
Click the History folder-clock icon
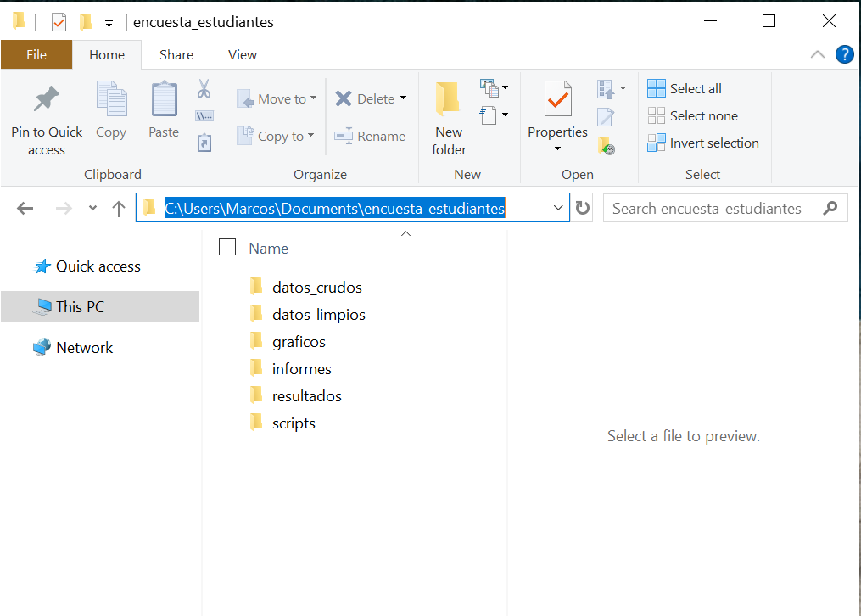tap(607, 145)
